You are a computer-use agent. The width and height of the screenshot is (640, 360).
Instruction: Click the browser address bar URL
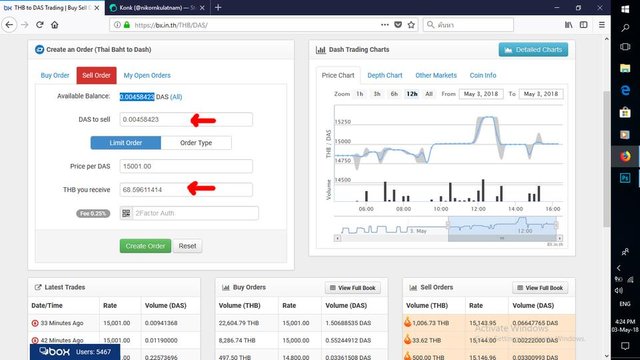click(x=171, y=25)
